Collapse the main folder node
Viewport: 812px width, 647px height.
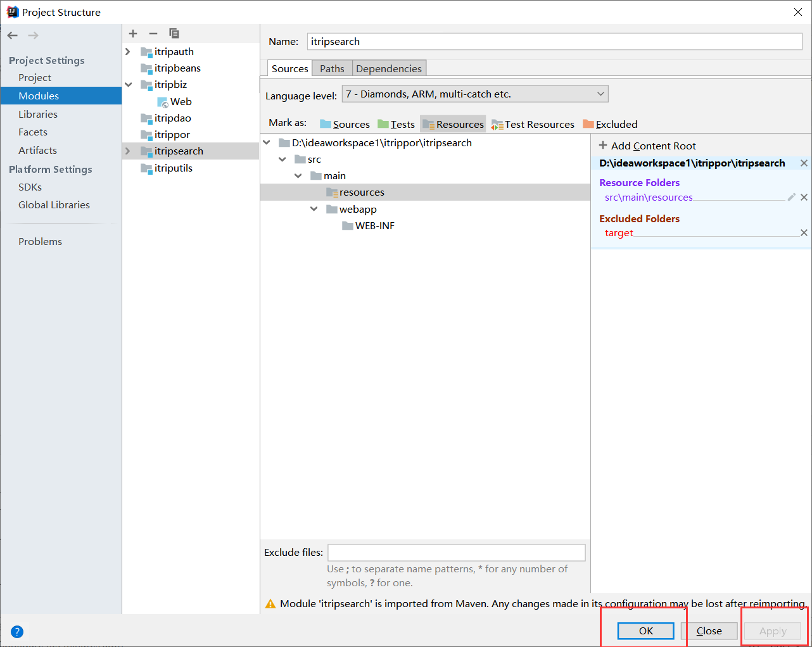(298, 176)
